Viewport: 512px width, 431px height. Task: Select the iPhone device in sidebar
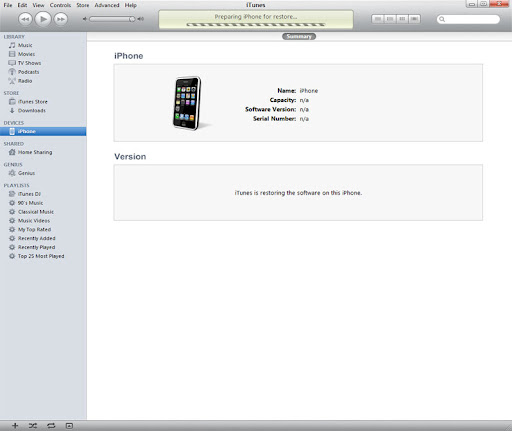(43, 131)
